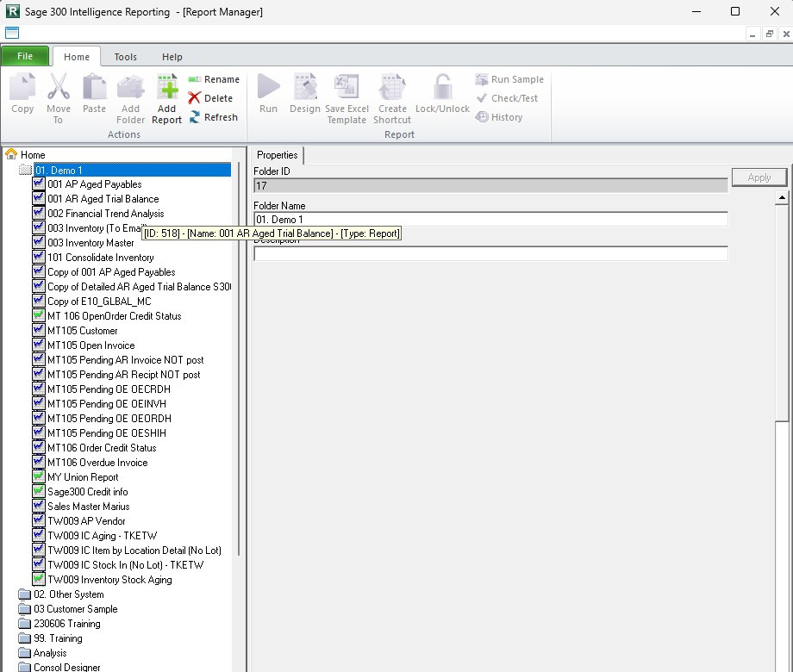Select TW009 AP Vendor report
793x672 pixels.
(86, 521)
